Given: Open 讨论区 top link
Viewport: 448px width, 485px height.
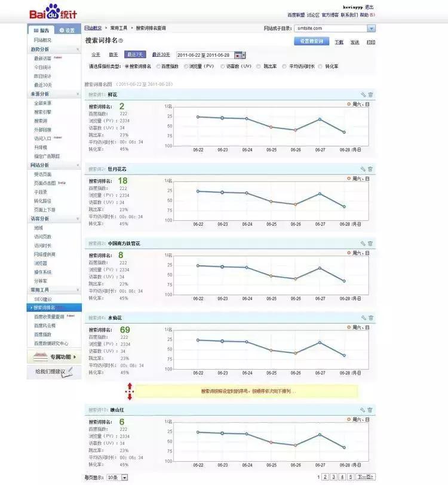Looking at the screenshot, I should click(x=313, y=15).
